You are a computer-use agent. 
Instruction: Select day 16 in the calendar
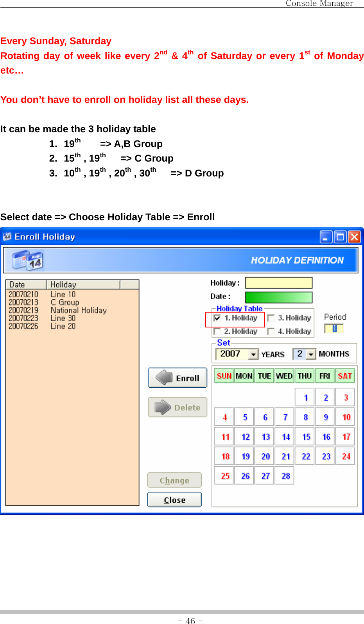325,436
